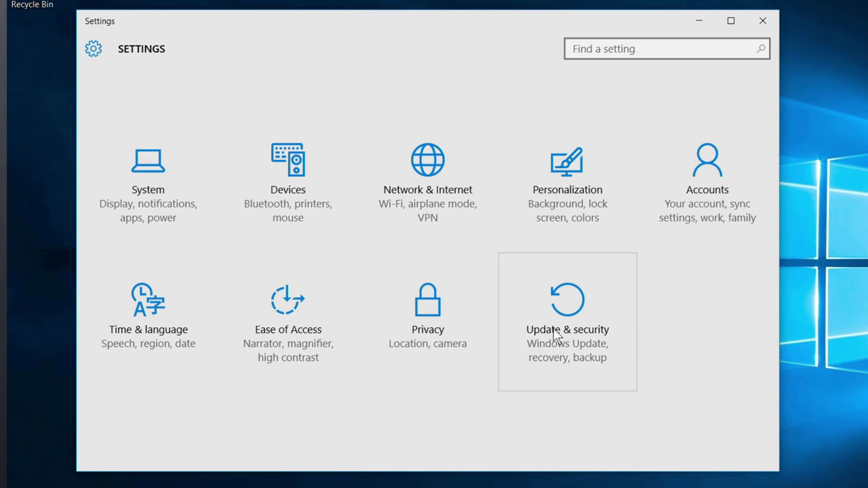The width and height of the screenshot is (868, 488).
Task: Select the "Wi-Fi, airplane mode, VPN" text
Action: tap(427, 211)
